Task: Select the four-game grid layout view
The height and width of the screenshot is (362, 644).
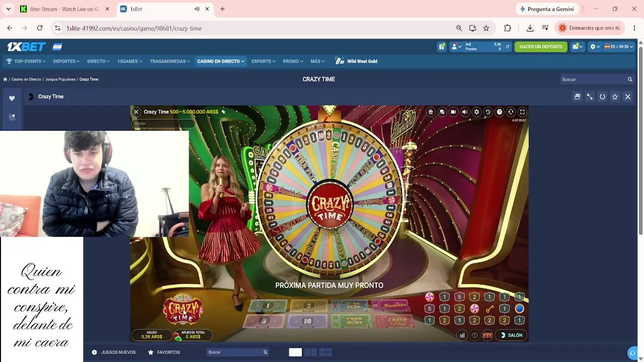Action: [326, 352]
